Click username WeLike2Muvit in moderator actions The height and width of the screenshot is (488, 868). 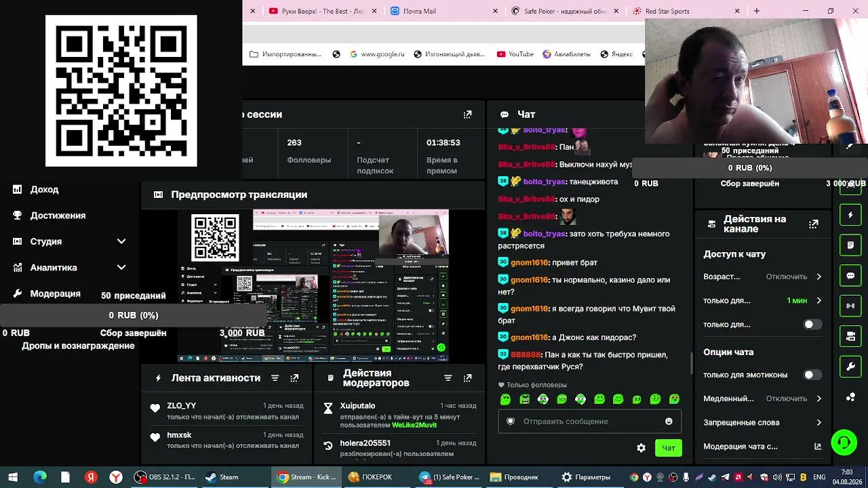[x=414, y=426]
